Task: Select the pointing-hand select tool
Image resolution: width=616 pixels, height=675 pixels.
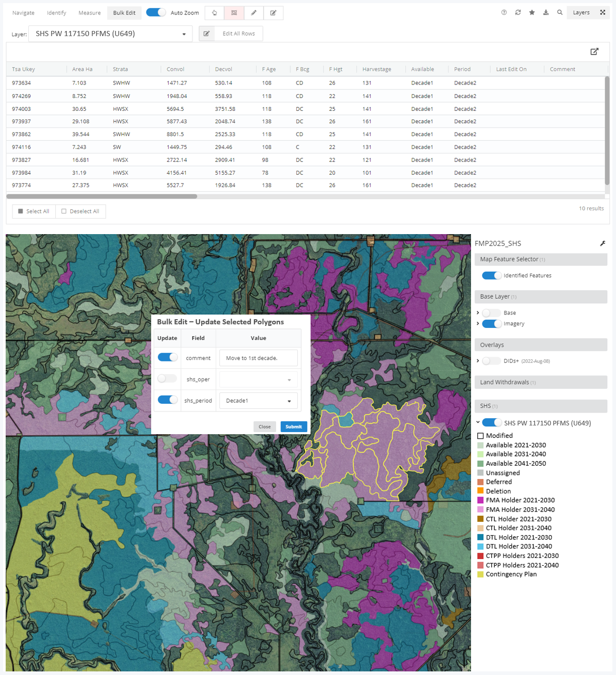Action: point(215,13)
